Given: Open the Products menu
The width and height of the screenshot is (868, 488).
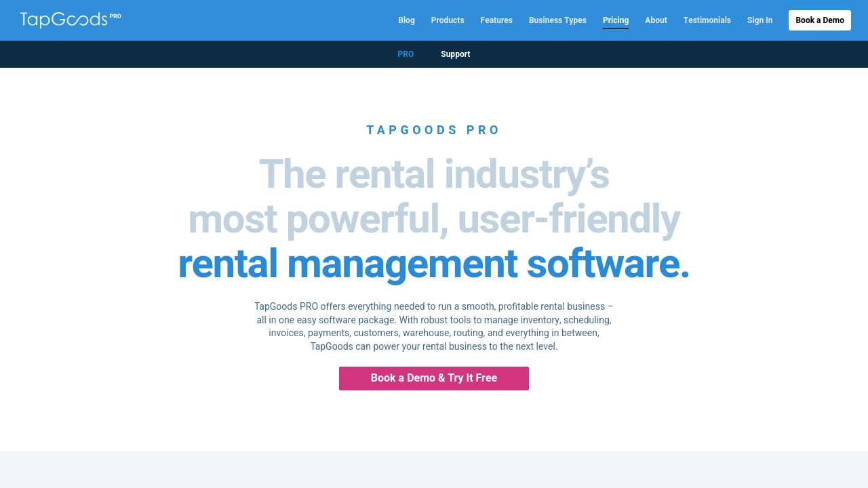Looking at the screenshot, I should (448, 20).
